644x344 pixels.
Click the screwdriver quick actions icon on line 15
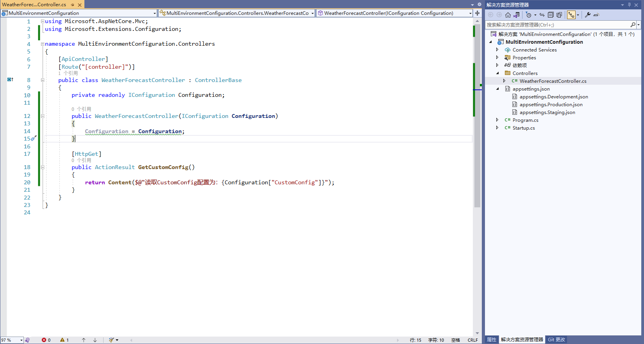(x=34, y=138)
